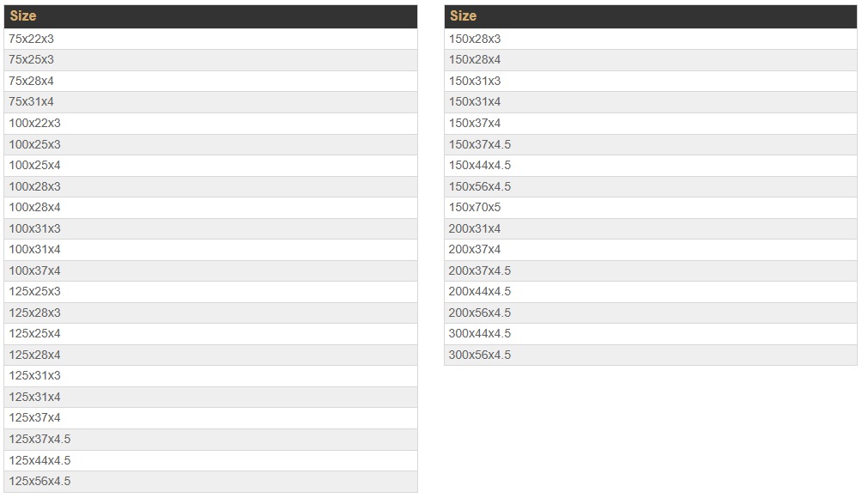Click the 125x25x3 table row
Screen dimensions: 868x498
[x=35, y=291]
